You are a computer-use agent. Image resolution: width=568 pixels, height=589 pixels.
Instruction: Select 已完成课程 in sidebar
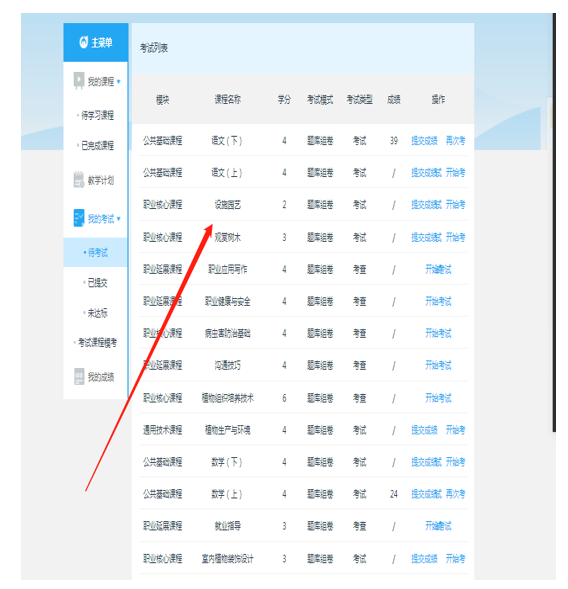coord(97,145)
